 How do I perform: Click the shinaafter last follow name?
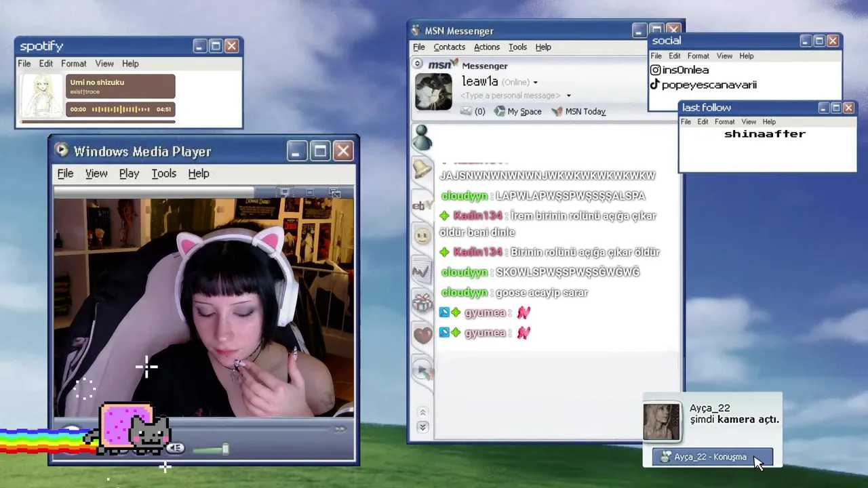tap(765, 134)
